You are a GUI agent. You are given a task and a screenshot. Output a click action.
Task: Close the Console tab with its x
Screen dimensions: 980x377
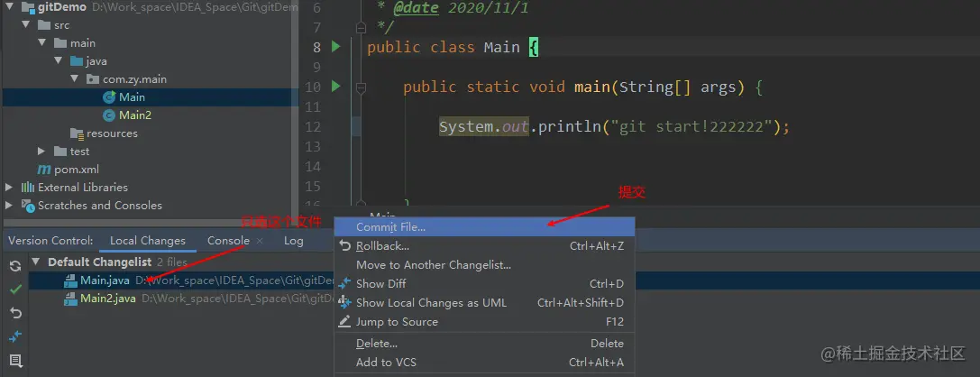[x=260, y=241]
